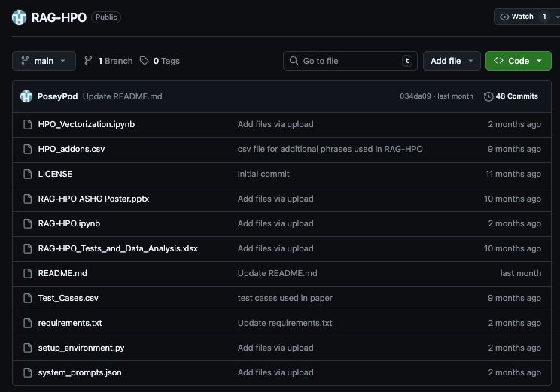
Task: Click the file icon beside README.md
Action: coord(28,273)
